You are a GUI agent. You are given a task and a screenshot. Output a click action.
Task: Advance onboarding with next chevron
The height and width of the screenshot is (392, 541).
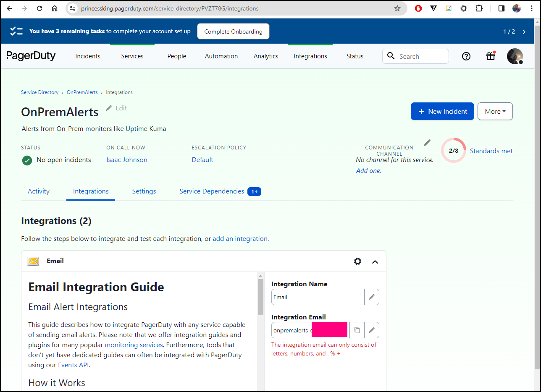click(524, 31)
